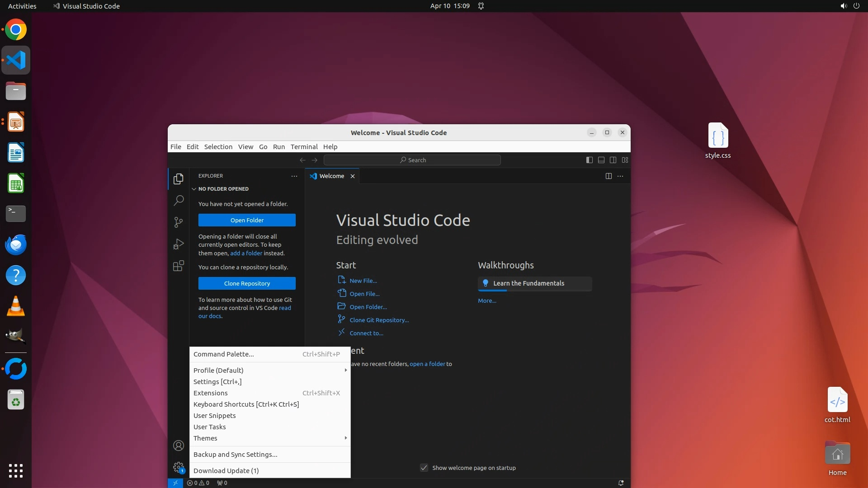Open Run and Debug view icon
The width and height of the screenshot is (868, 488).
[179, 244]
